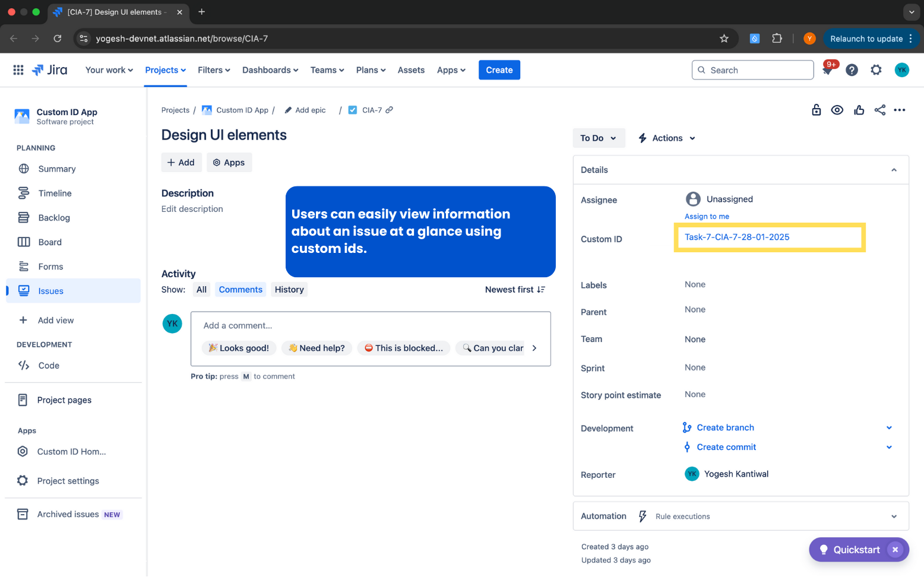Copy link icon next to CIA-7
Screen dimensions: 924x577
tap(390, 110)
